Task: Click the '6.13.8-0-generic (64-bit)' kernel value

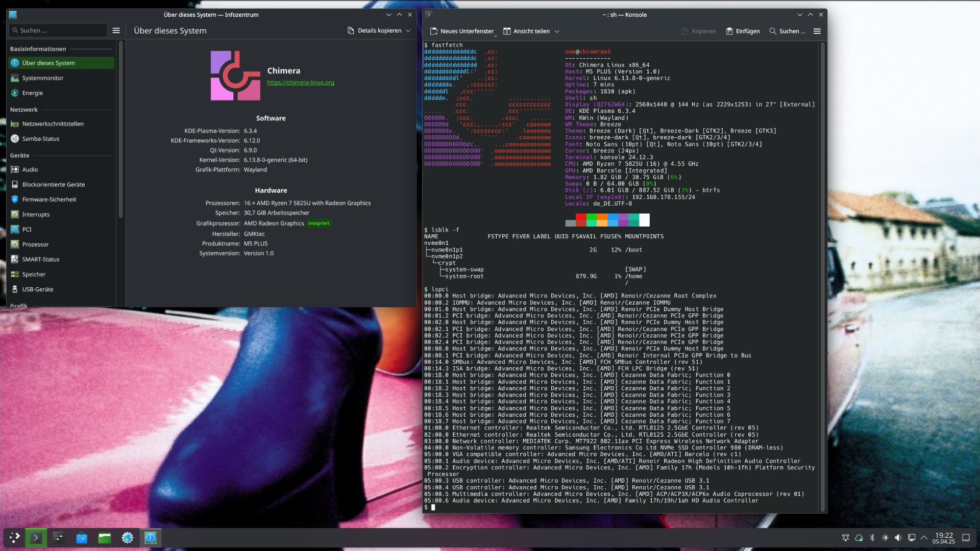Action: [276, 160]
